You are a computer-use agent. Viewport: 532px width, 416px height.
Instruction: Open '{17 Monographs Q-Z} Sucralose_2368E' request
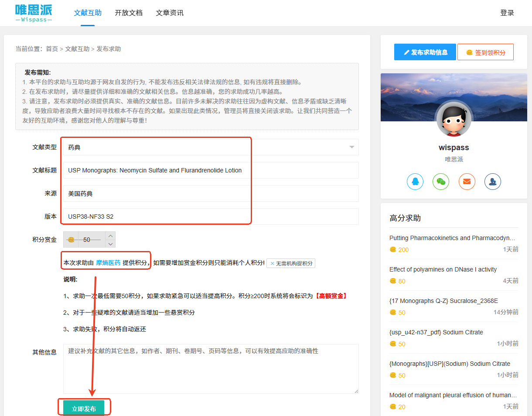[x=443, y=301]
